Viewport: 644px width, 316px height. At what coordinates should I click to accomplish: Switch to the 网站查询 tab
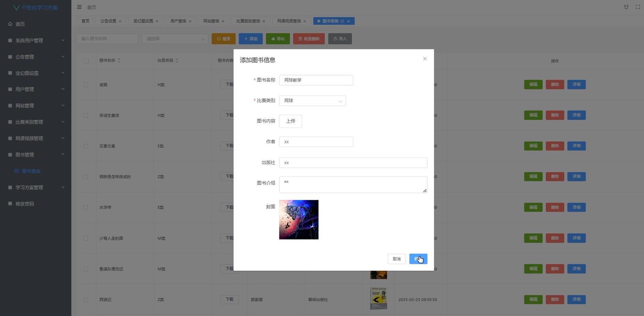[211, 21]
